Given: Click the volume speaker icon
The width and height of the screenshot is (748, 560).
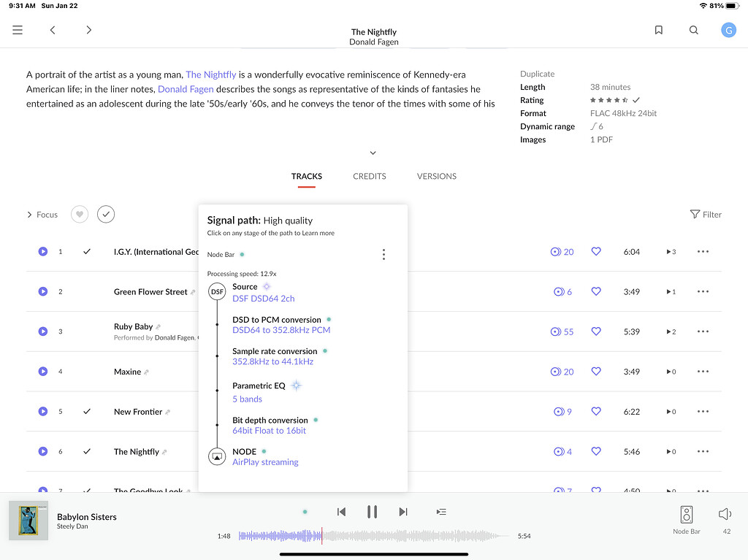Looking at the screenshot, I should (x=725, y=514).
